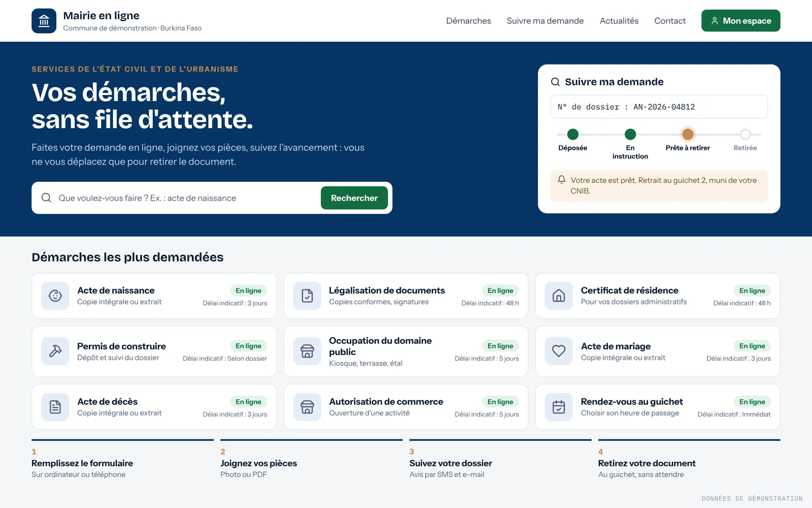Screen dimensions: 812x508
Task: Select the Prête à retirer progress step
Action: pyautogui.click(x=688, y=134)
